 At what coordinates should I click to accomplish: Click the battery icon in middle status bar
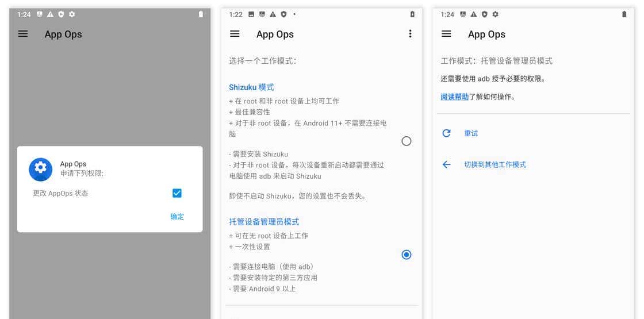pos(412,14)
